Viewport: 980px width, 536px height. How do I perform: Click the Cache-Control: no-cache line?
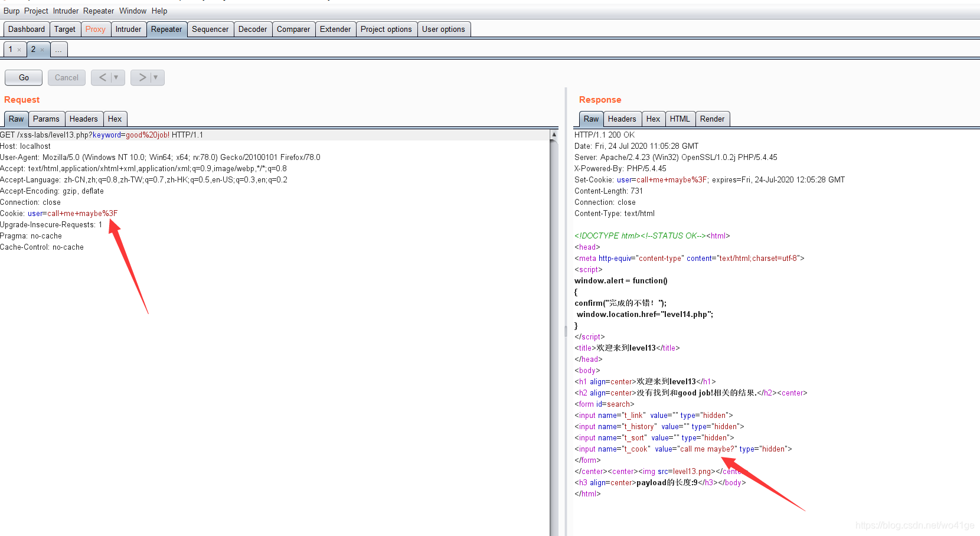pos(42,247)
